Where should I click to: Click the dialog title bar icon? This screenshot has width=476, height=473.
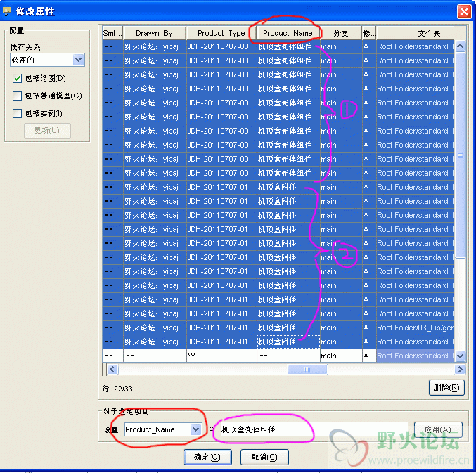point(6,11)
